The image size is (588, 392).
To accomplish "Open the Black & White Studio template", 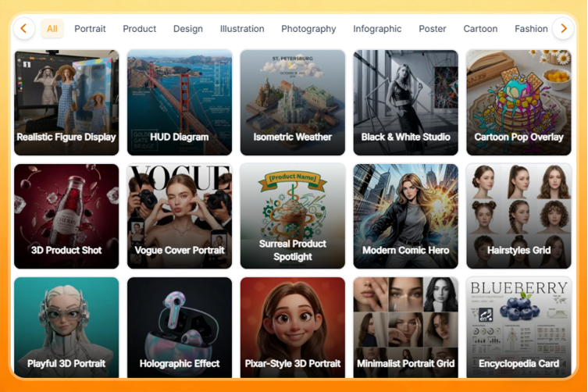I will pyautogui.click(x=405, y=102).
